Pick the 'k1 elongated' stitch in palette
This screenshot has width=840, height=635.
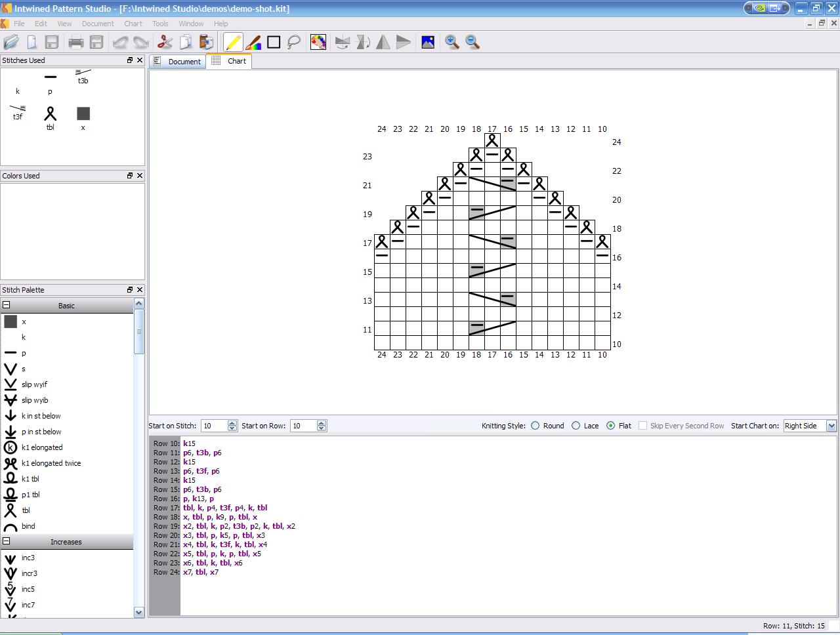tap(41, 447)
